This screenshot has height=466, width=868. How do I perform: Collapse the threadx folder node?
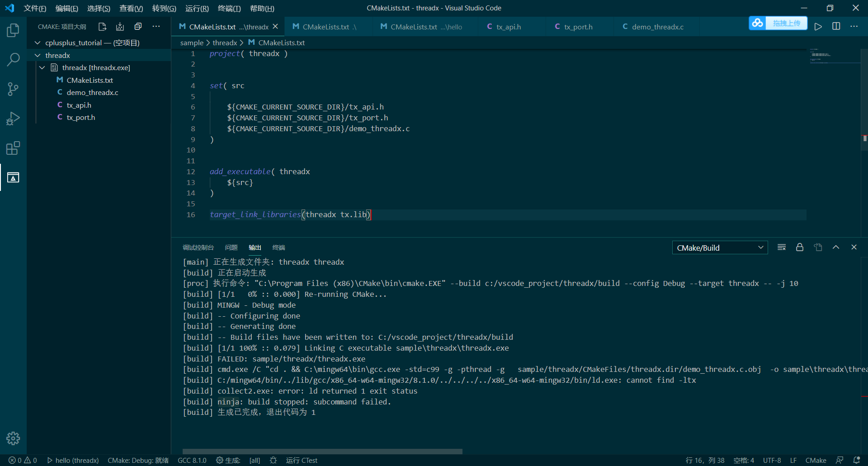tap(38, 55)
